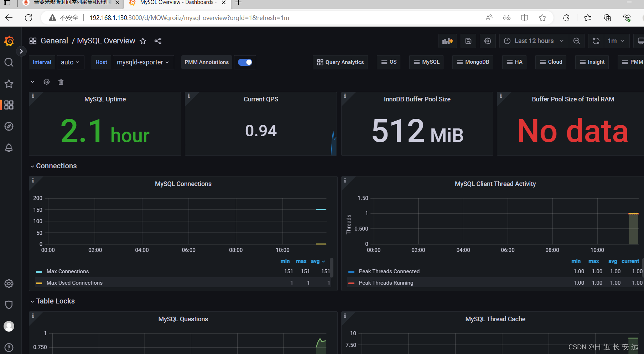Zoom out the time range

577,41
